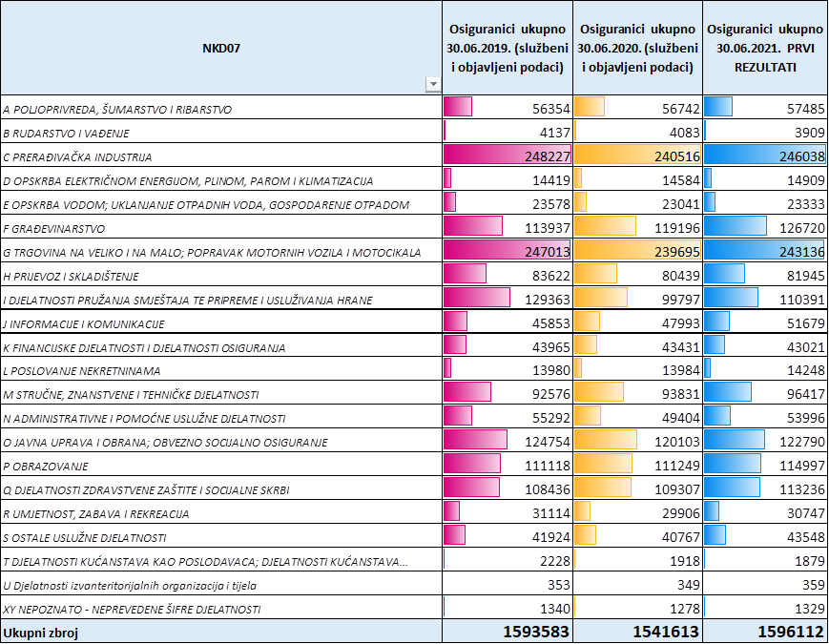
Task: Click the 2021 value 1329
Action: coord(810,609)
